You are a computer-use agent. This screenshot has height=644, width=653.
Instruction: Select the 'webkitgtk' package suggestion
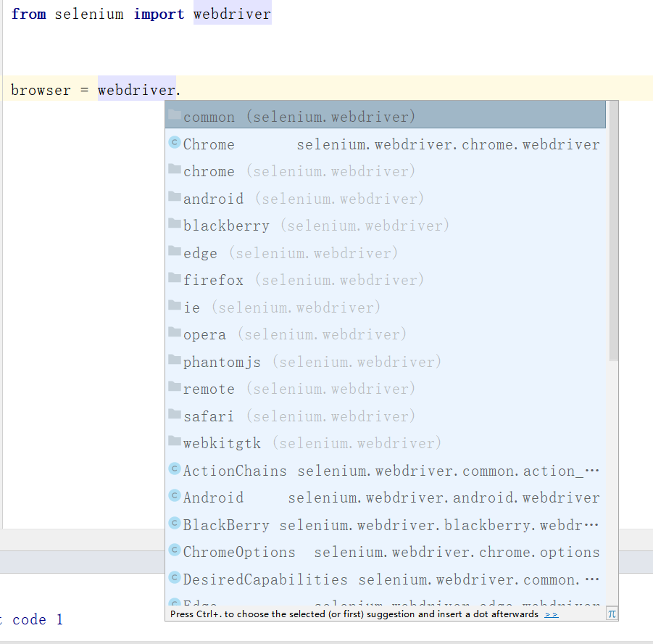[386, 443]
